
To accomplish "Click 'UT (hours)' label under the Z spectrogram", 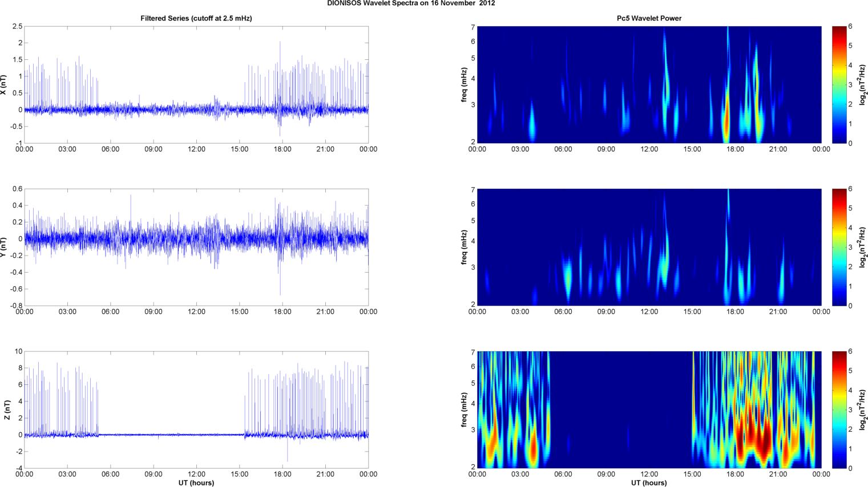I will (649, 483).
